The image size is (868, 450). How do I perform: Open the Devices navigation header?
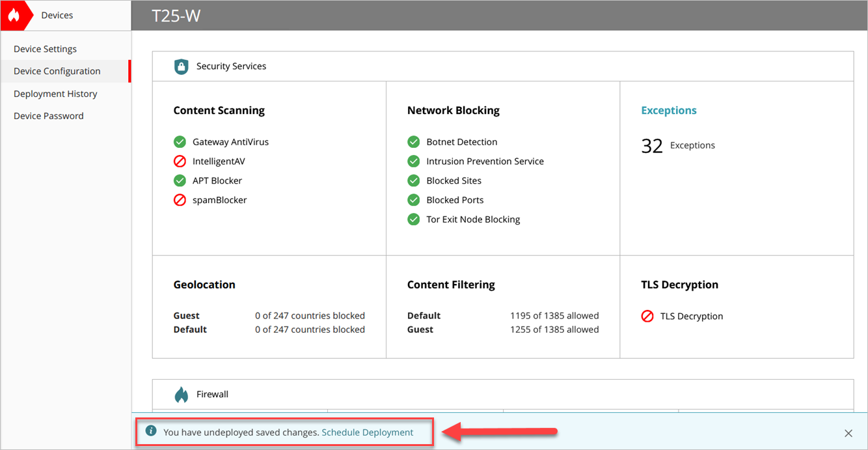coord(57,14)
